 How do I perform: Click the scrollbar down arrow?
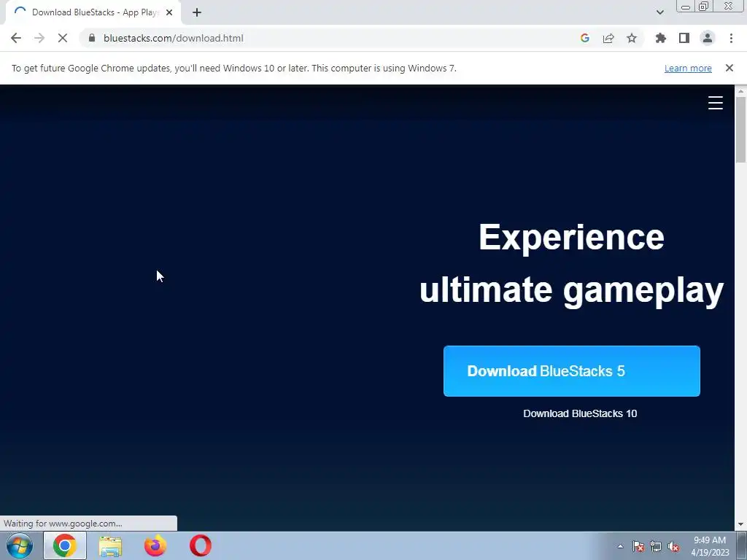[741, 524]
